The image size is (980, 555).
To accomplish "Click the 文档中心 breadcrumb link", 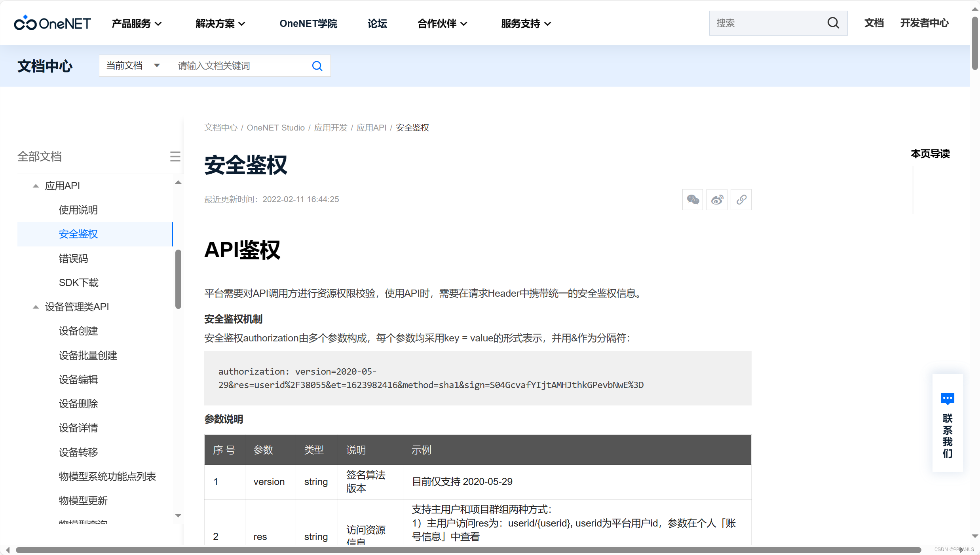I will coord(220,127).
